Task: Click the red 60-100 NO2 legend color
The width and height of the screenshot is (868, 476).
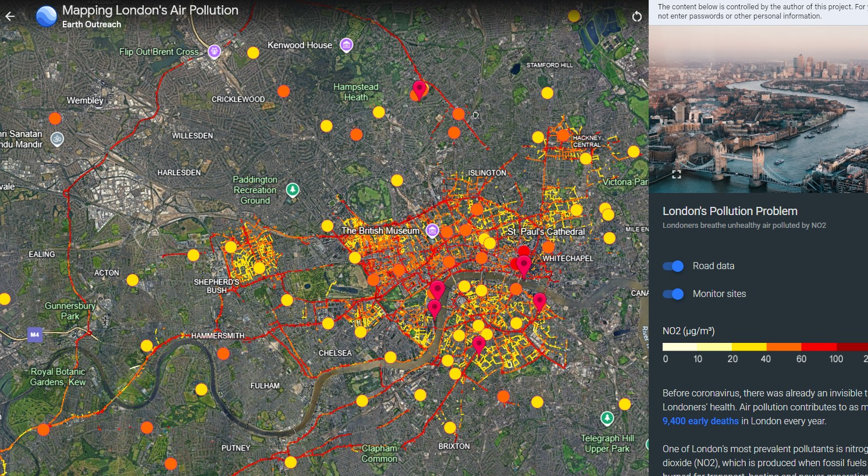Action: click(819, 346)
